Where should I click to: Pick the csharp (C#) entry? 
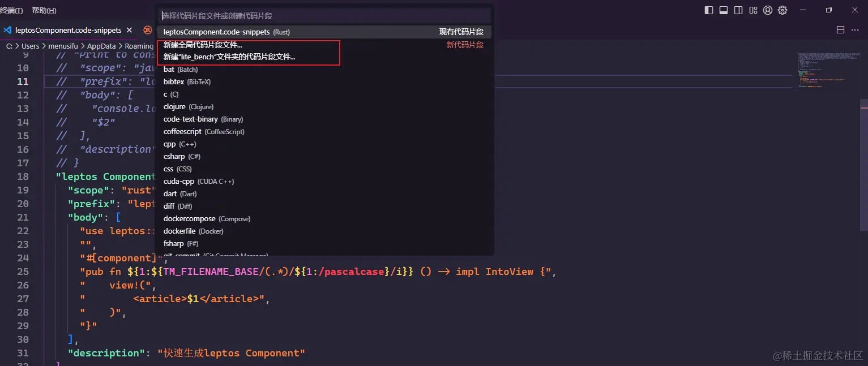pos(324,157)
